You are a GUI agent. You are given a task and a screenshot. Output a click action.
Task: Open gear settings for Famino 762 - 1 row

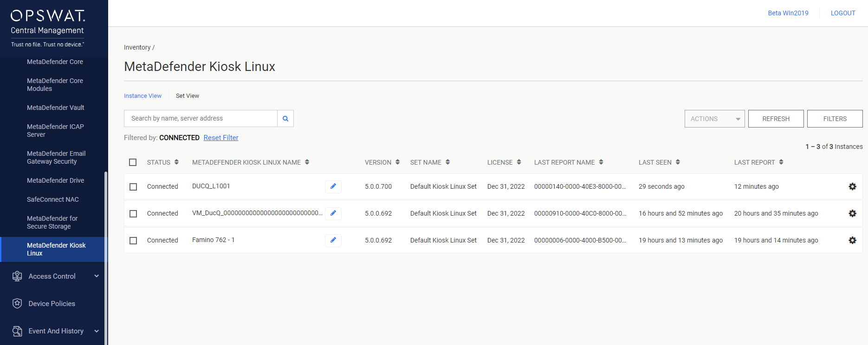click(852, 240)
